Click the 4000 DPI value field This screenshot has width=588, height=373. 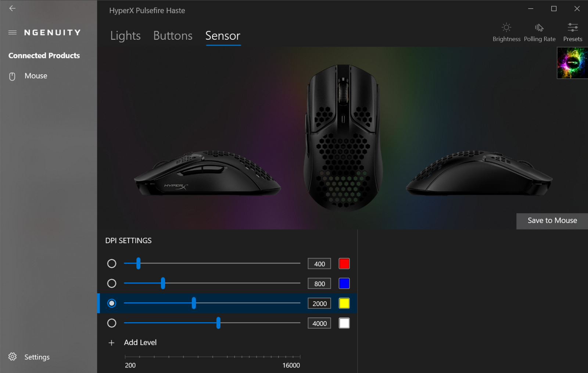[319, 323]
